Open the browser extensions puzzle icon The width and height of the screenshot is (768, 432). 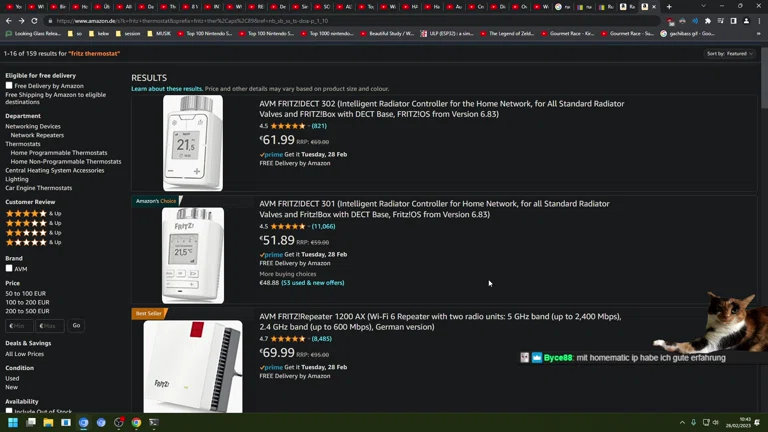[x=707, y=20]
